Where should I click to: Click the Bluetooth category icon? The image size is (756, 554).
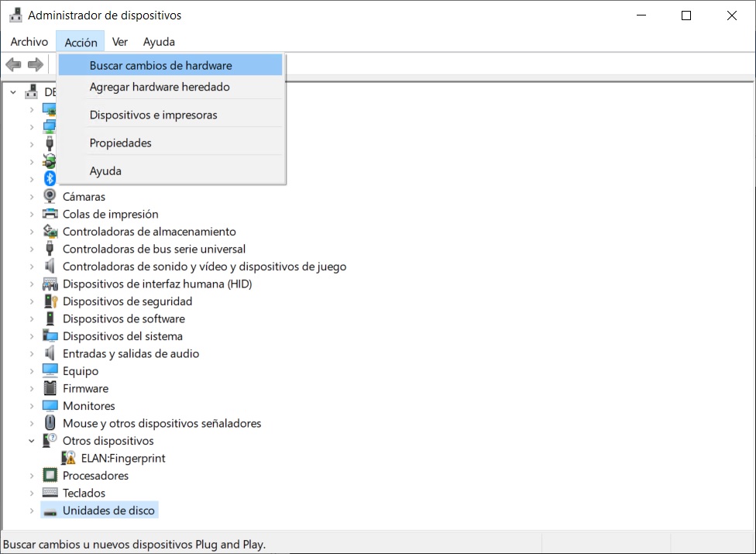point(50,178)
